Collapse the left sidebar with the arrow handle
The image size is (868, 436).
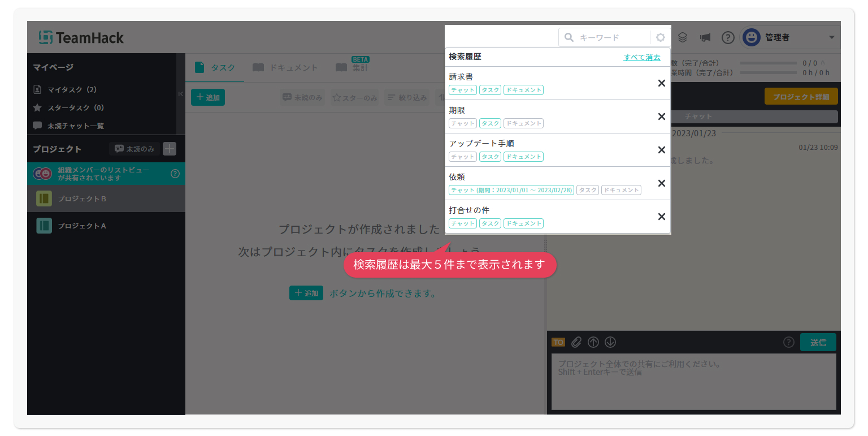(180, 94)
